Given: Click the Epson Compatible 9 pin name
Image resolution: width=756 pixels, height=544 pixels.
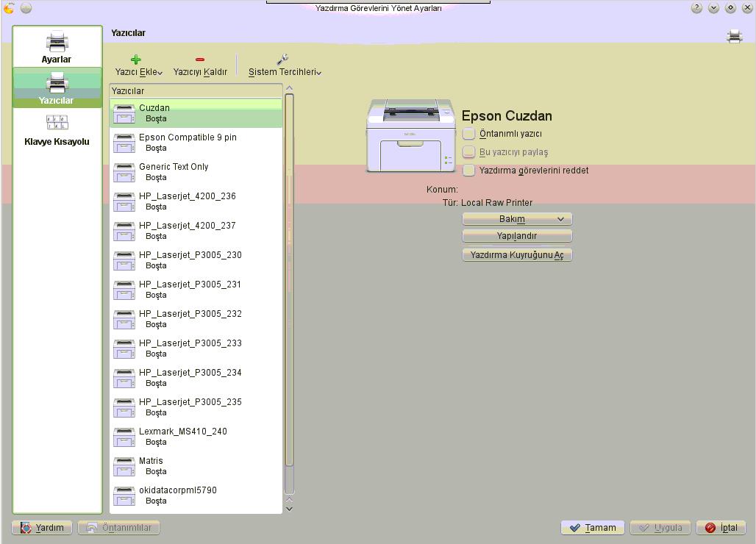Looking at the screenshot, I should point(188,137).
